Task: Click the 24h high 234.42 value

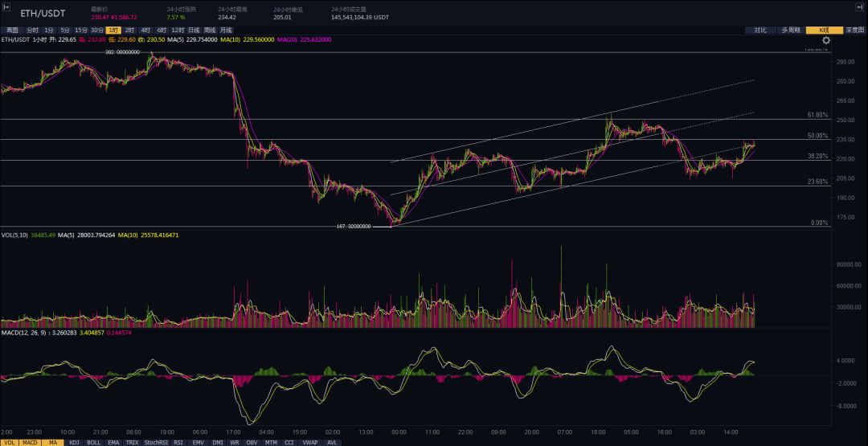Action: (x=227, y=17)
